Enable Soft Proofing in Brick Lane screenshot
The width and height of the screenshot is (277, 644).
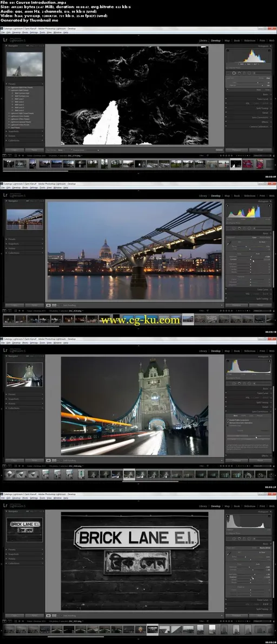61,616
